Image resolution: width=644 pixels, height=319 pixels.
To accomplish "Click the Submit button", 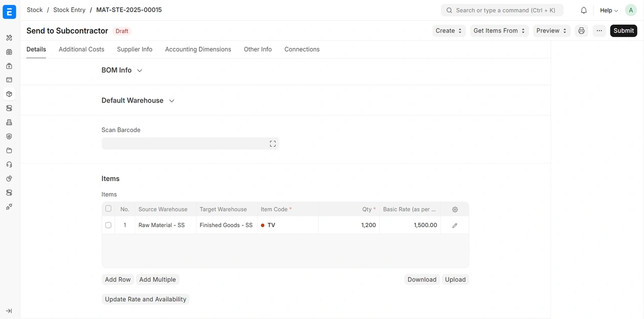I will [623, 31].
